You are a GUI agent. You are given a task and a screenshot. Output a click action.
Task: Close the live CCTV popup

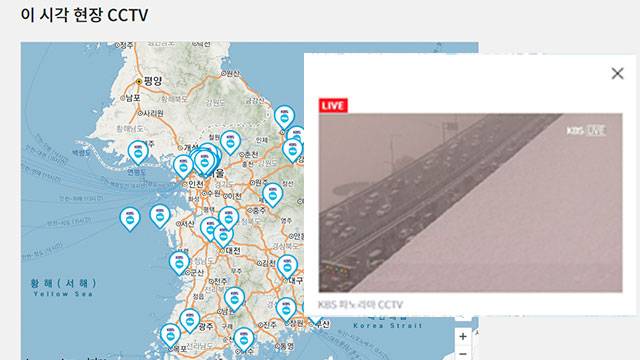(x=617, y=73)
